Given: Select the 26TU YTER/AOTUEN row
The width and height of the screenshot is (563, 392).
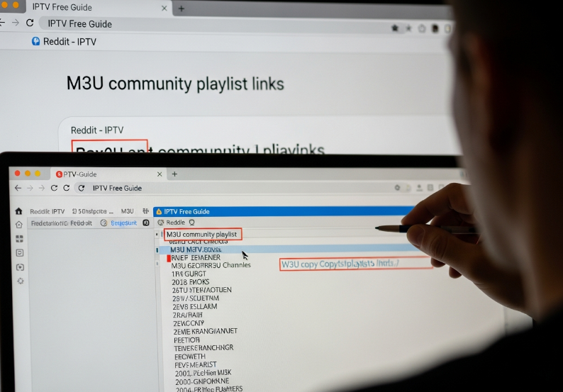Looking at the screenshot, I should (202, 290).
